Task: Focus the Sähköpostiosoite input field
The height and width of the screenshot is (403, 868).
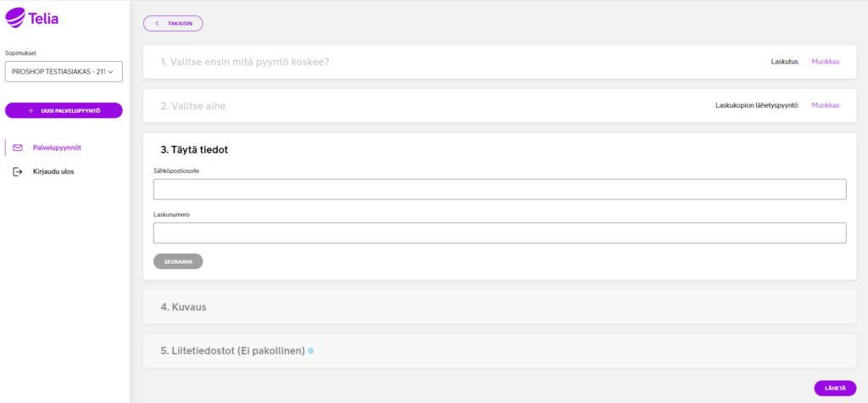Action: click(x=499, y=189)
